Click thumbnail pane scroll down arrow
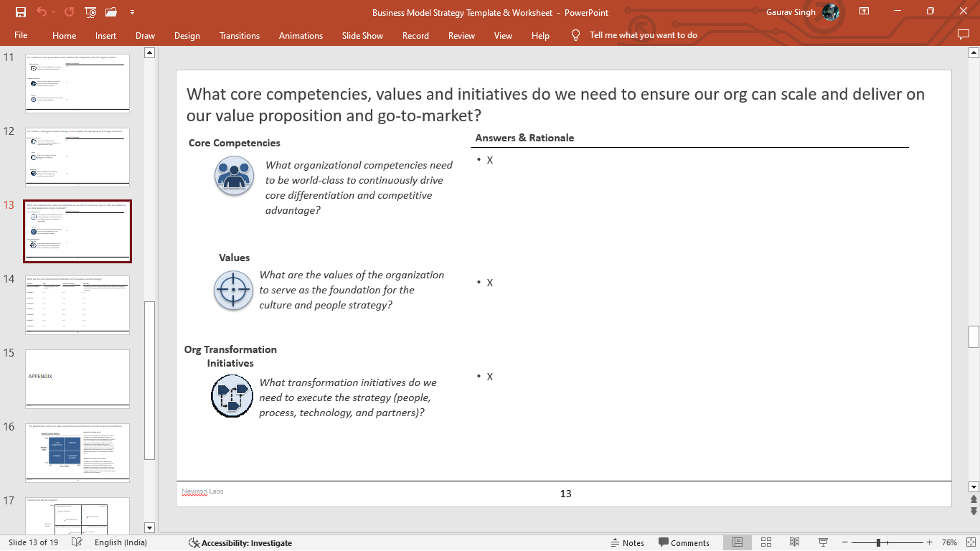This screenshot has height=551, width=980. pyautogui.click(x=149, y=527)
